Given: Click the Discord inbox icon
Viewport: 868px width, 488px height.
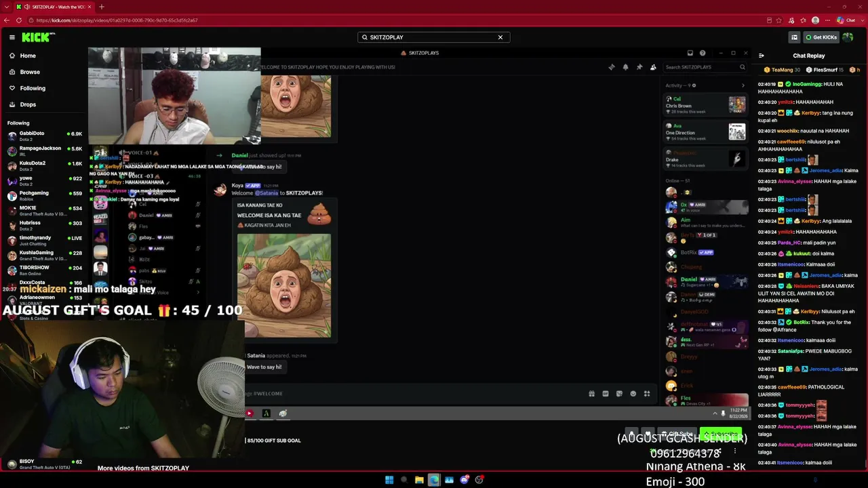Looking at the screenshot, I should pos(690,53).
